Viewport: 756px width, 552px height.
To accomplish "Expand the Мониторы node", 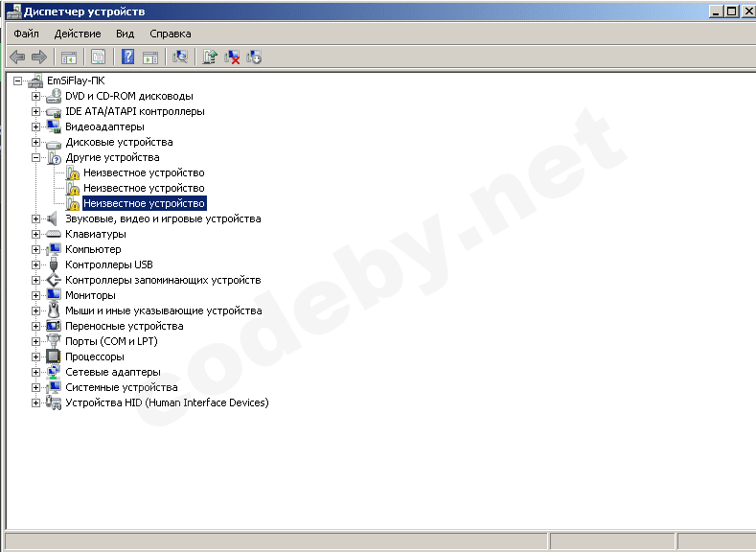I will pyautogui.click(x=35, y=295).
